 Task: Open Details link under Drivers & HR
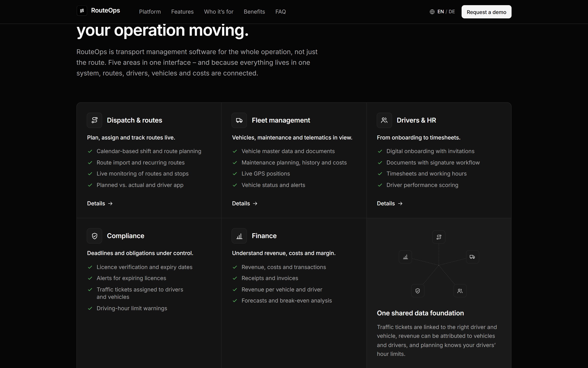(390, 204)
